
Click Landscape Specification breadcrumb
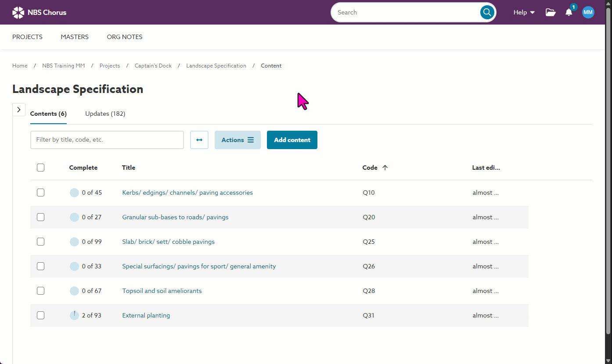(216, 66)
